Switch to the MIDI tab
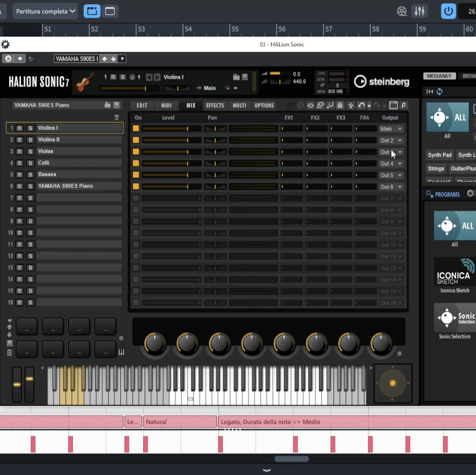 [x=166, y=106]
